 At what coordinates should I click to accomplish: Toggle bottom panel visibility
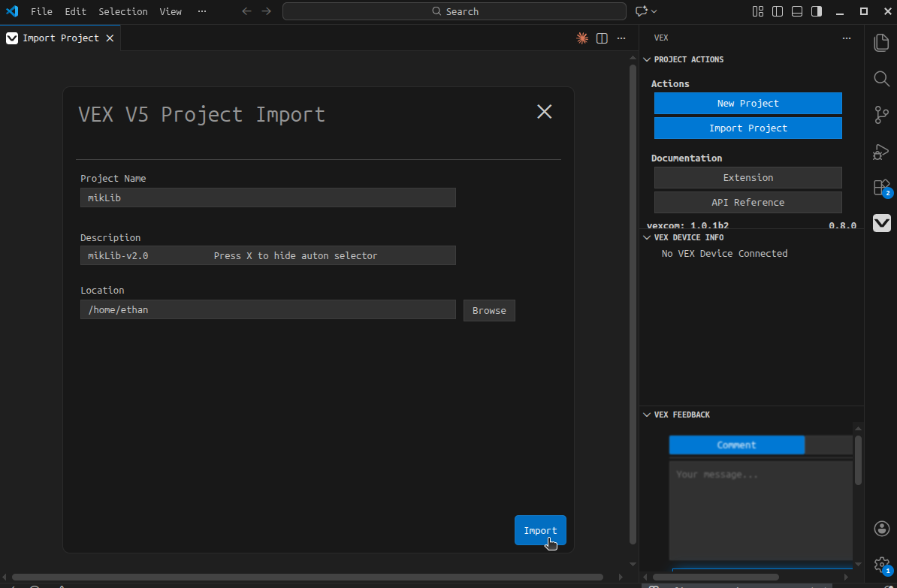(797, 11)
